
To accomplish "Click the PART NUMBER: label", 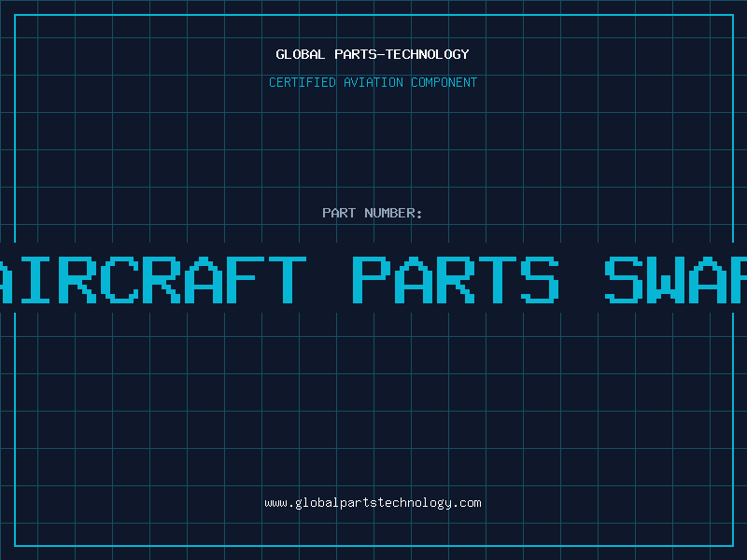I will coord(372,213).
